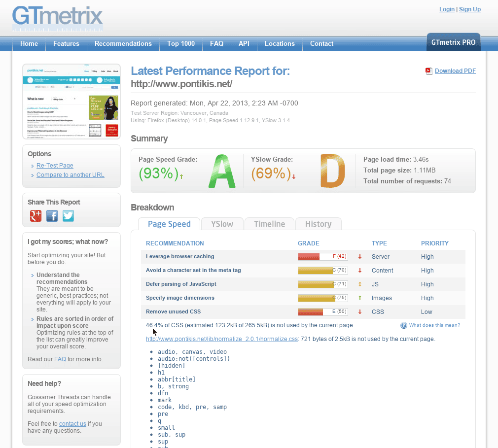498x448 pixels.
Task: Click the http://www.pontikis.net/ report URL
Action: (181, 84)
